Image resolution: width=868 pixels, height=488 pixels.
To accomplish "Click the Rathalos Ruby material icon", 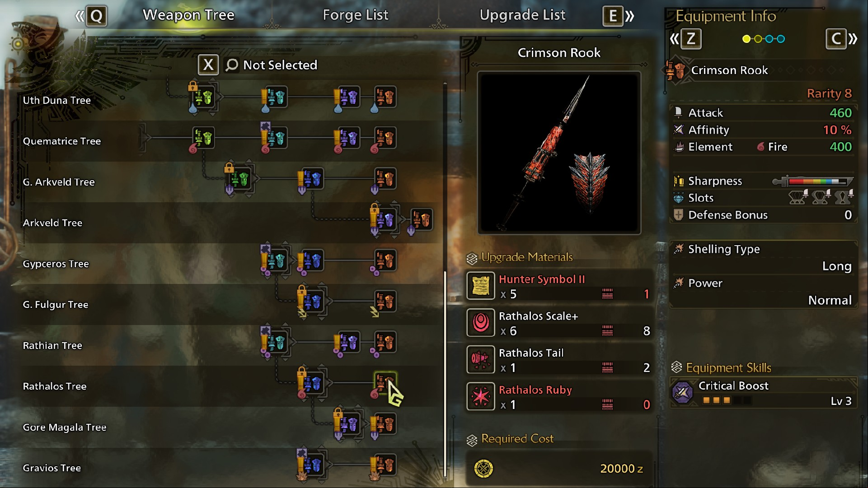I will click(x=480, y=396).
